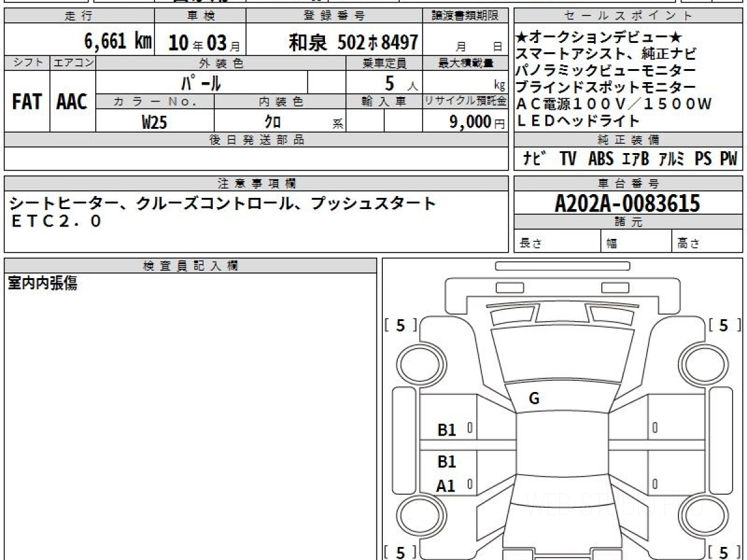
Task: Click the 注意事項欄 header
Action: [257, 184]
